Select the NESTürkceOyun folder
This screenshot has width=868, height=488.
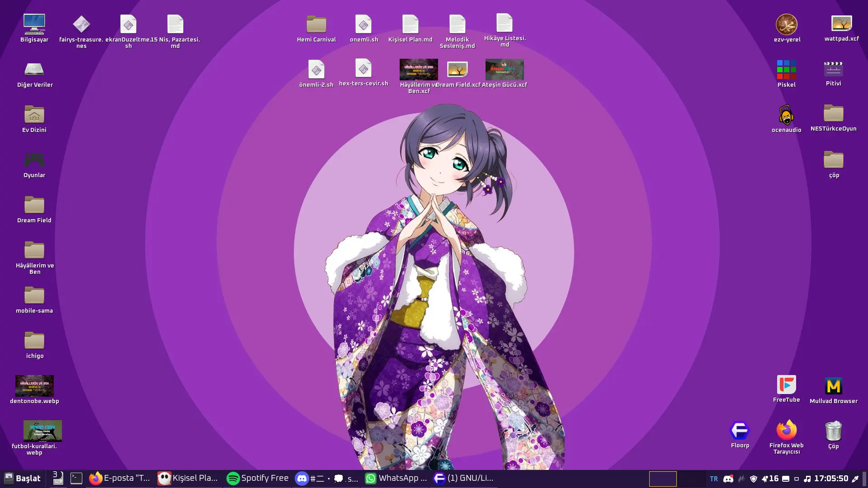[x=833, y=113]
